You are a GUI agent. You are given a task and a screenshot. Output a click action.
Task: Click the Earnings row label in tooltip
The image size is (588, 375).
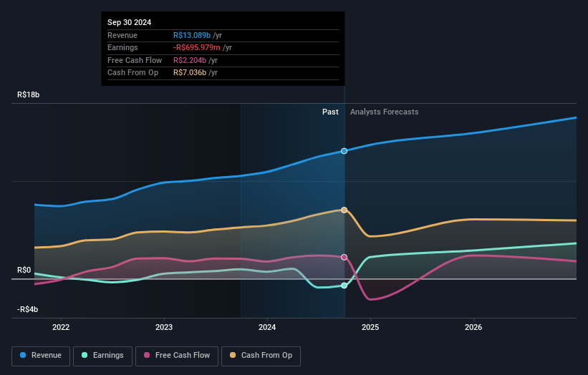[x=122, y=47]
